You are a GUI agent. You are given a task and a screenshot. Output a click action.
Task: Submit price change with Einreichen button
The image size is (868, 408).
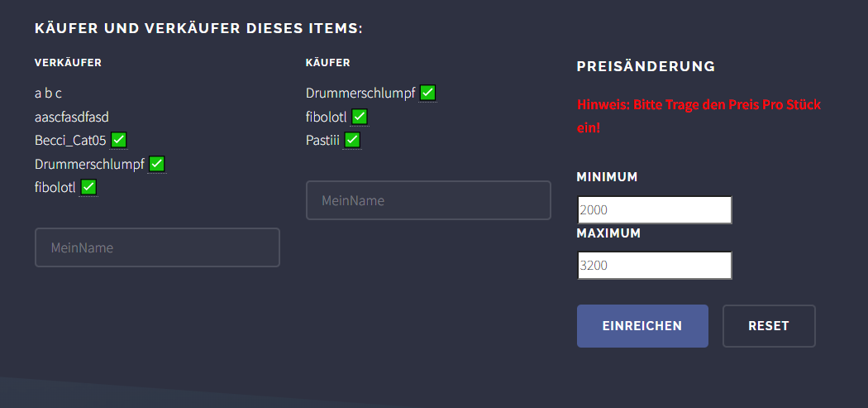642,326
